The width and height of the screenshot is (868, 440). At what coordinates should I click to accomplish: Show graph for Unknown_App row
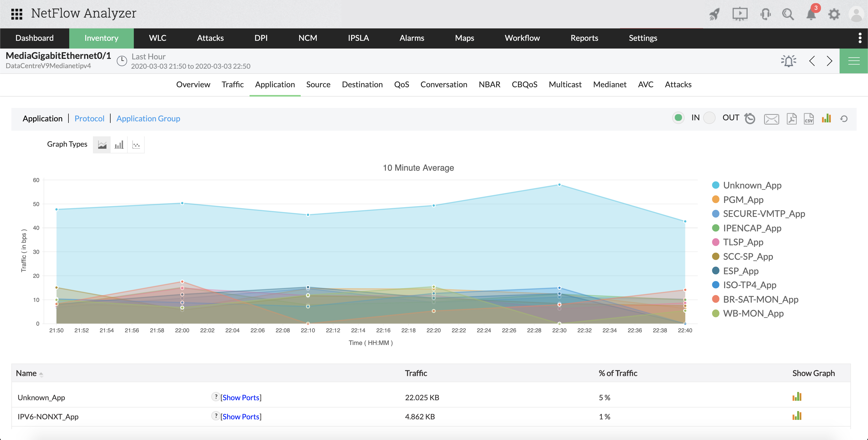(796, 397)
